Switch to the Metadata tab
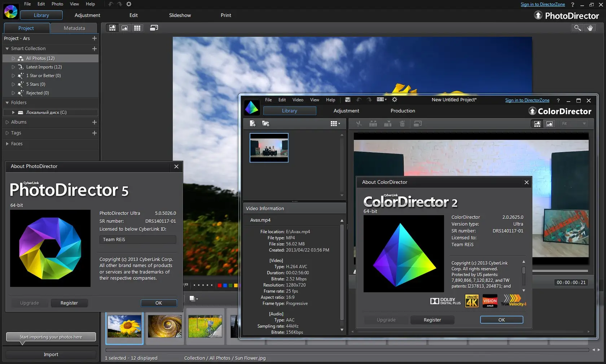Image resolution: width=606 pixels, height=364 pixels. (74, 28)
